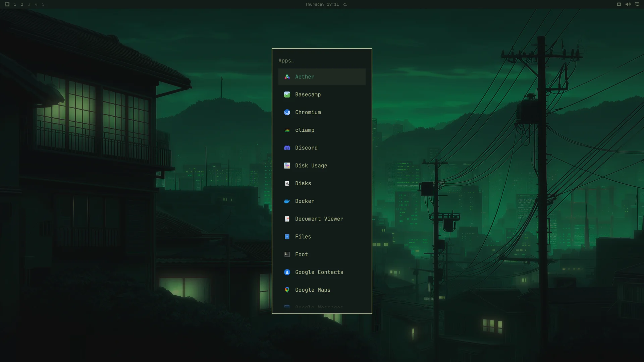Image resolution: width=644 pixels, height=362 pixels.
Task: Launch the Foot terminal entry
Action: [322, 254]
